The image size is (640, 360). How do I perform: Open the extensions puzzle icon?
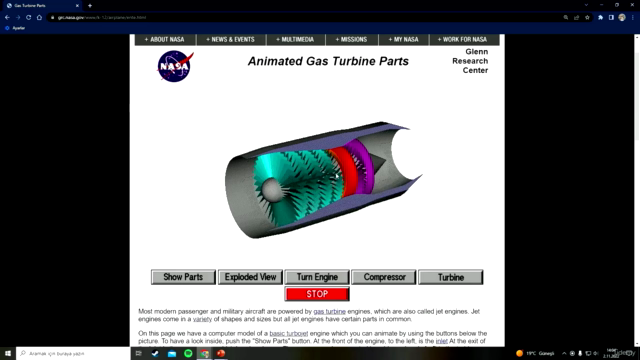click(600, 18)
